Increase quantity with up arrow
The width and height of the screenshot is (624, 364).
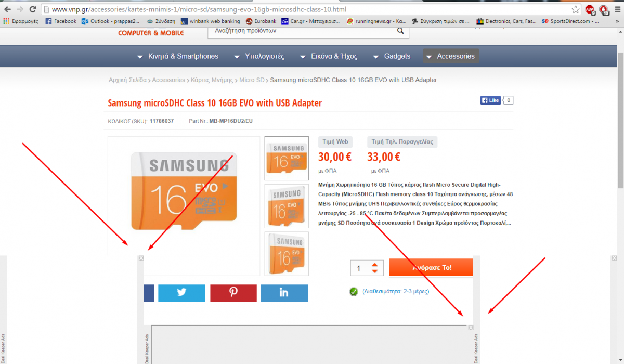tap(374, 265)
